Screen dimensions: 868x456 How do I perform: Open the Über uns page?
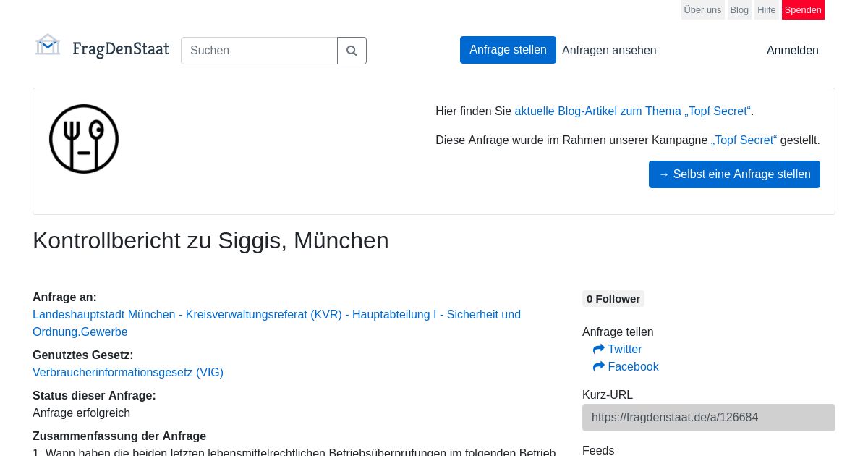[x=702, y=10]
